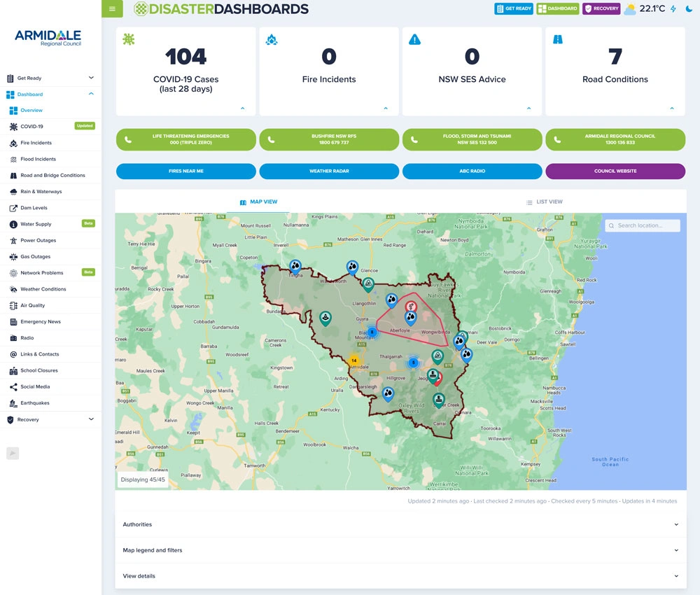The image size is (700, 595).
Task: Click the weather cloud-sun icon
Action: 630,9
